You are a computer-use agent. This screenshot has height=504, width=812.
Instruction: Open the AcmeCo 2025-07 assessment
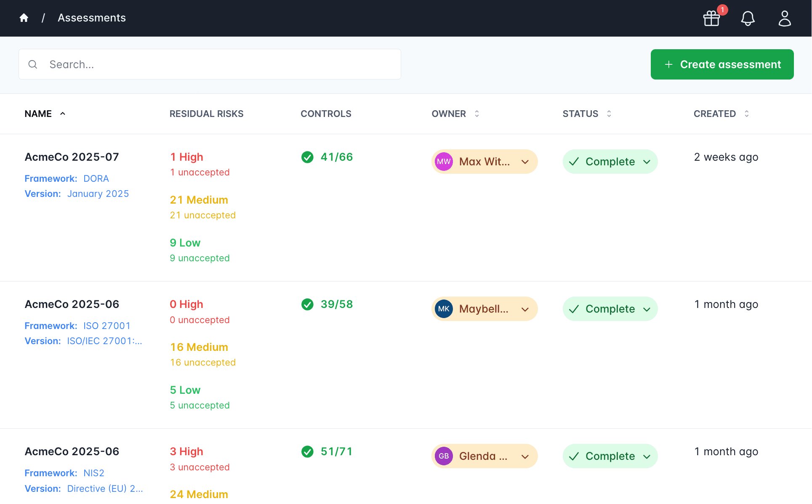[72, 157]
